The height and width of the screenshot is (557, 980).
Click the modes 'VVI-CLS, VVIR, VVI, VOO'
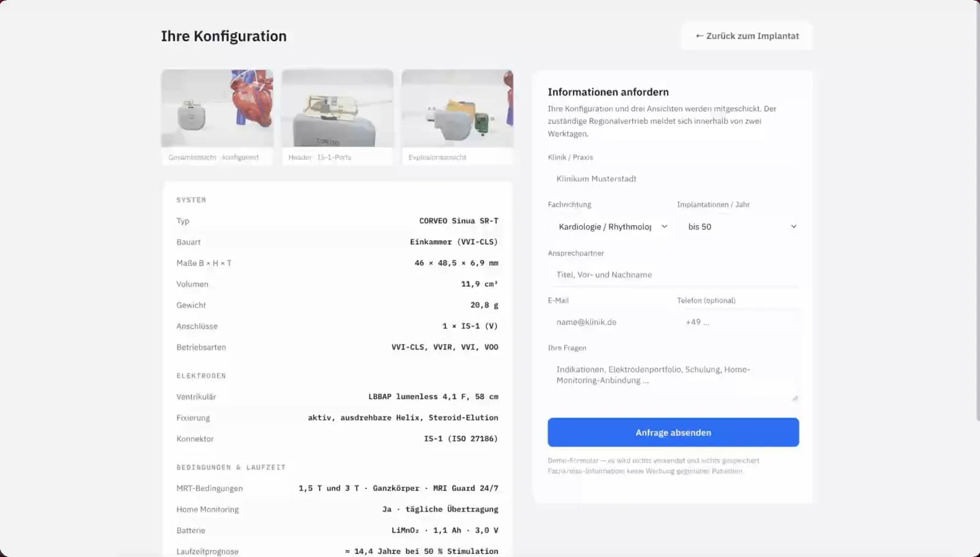(x=445, y=347)
